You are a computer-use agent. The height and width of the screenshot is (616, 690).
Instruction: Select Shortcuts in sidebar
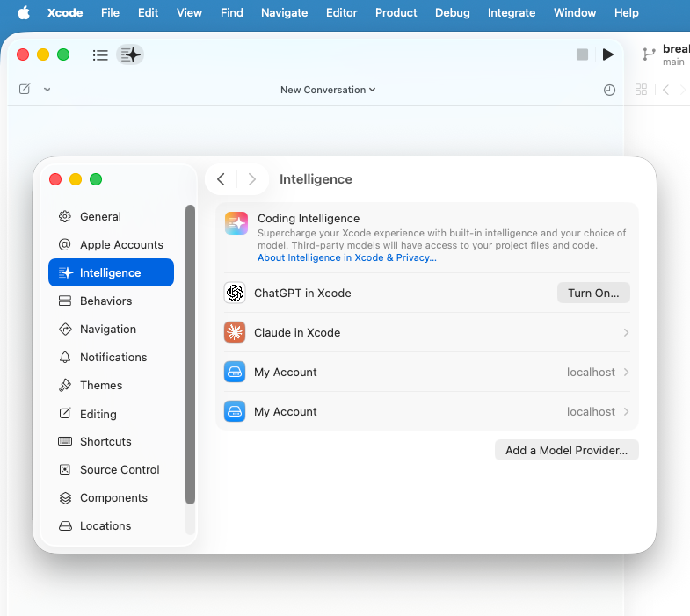click(x=111, y=441)
